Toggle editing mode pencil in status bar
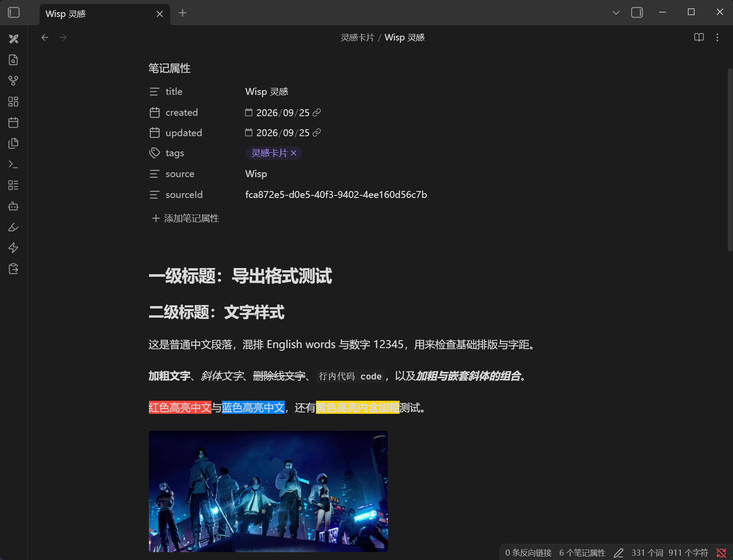The width and height of the screenshot is (733, 560). [618, 553]
